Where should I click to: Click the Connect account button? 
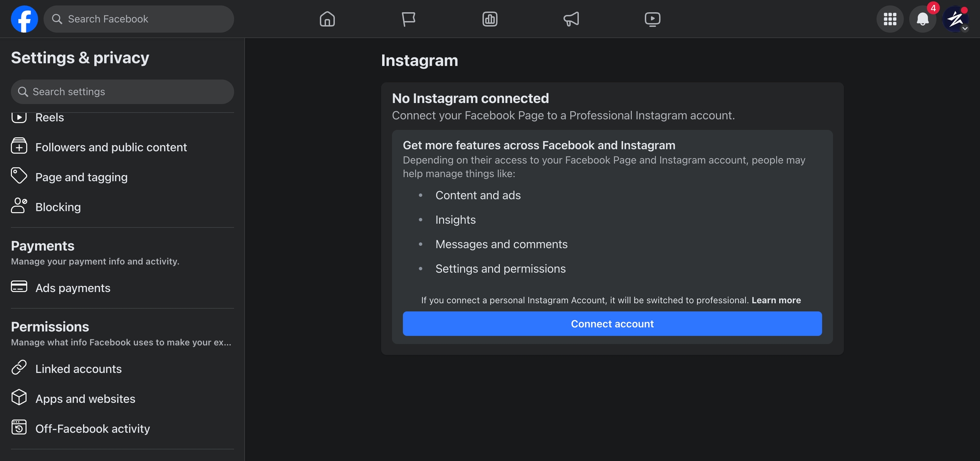click(x=612, y=324)
